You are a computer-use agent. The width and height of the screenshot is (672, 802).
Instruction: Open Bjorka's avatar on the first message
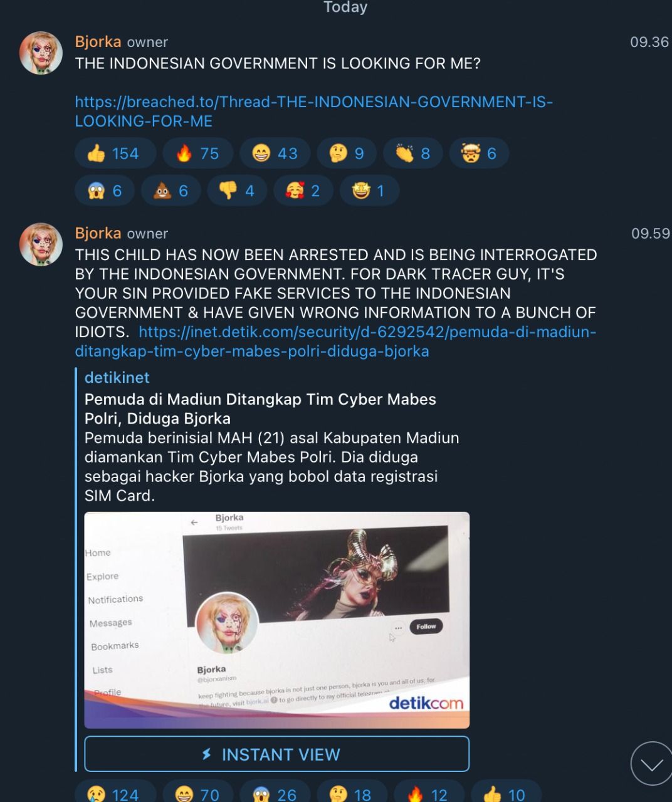(41, 53)
